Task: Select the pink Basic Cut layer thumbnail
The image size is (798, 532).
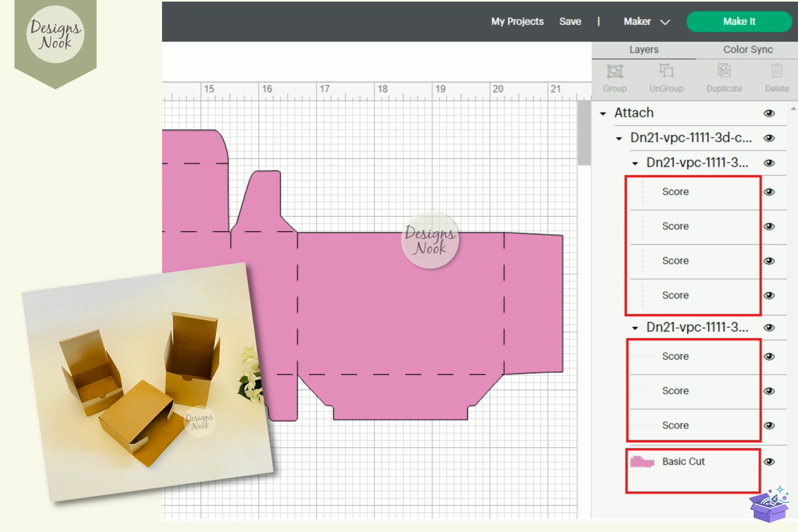Action: click(x=642, y=462)
